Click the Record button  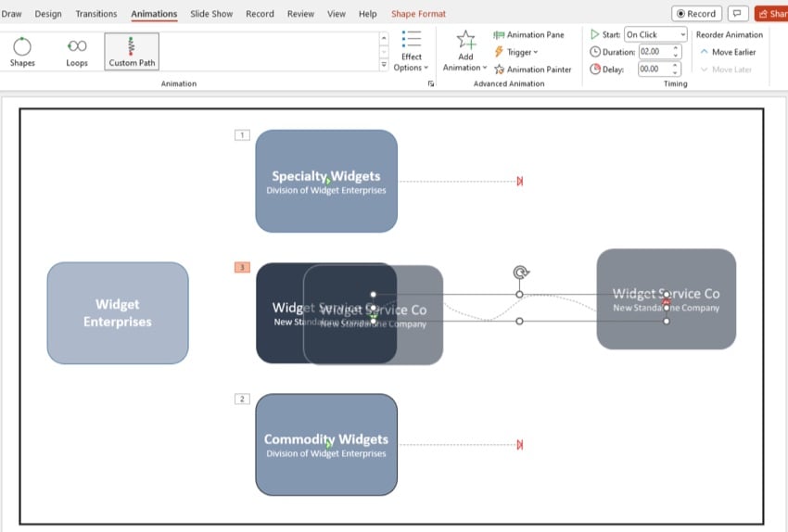point(695,14)
